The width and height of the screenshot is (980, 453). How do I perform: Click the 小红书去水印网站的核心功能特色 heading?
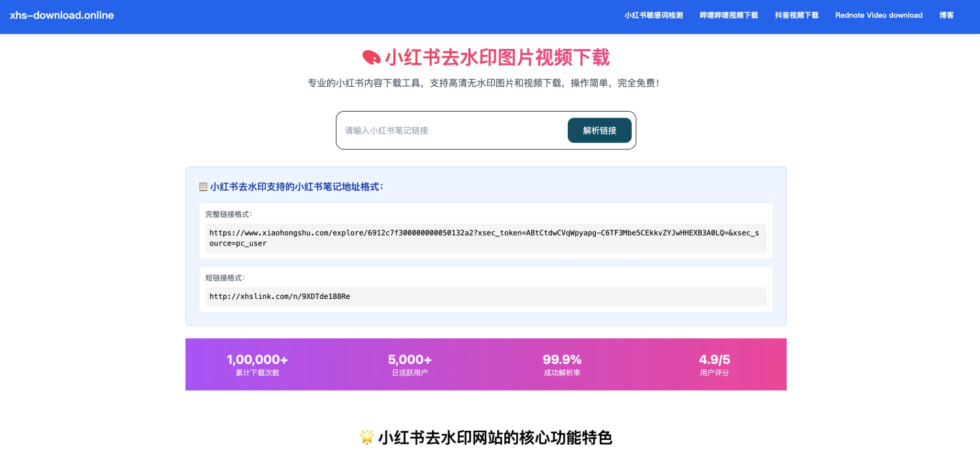pos(495,437)
